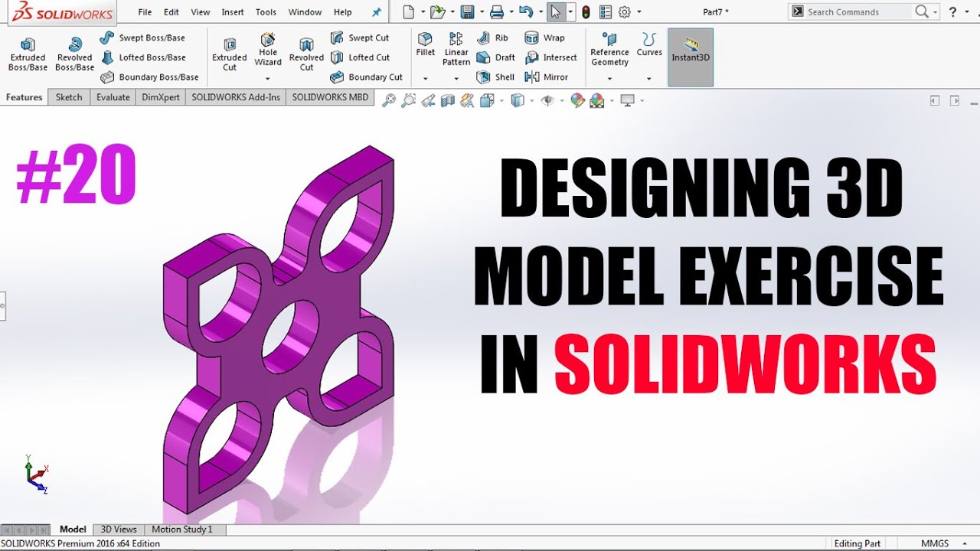
Task: Switch to the Sketch tab
Action: (69, 97)
